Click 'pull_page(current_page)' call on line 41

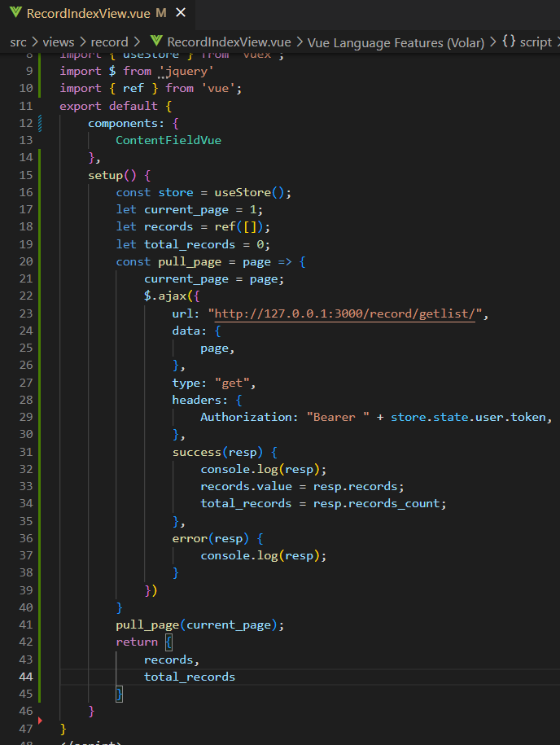click(x=197, y=625)
